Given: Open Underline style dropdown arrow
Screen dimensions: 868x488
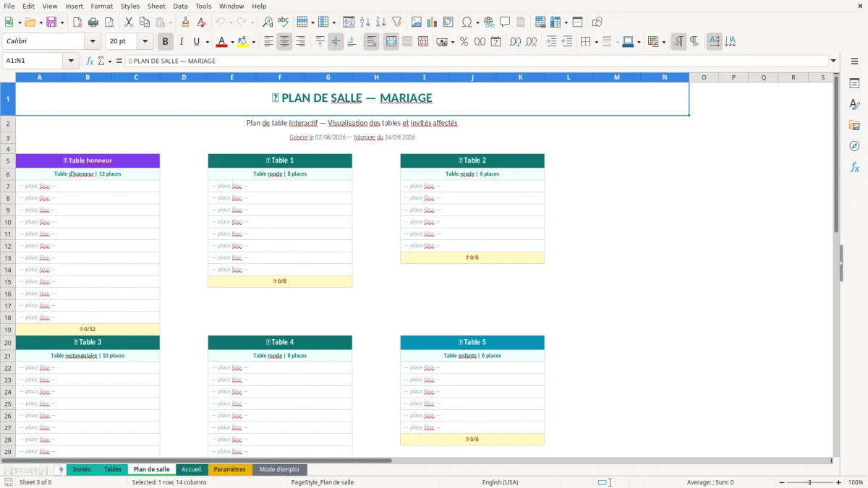Looking at the screenshot, I should (x=207, y=42).
